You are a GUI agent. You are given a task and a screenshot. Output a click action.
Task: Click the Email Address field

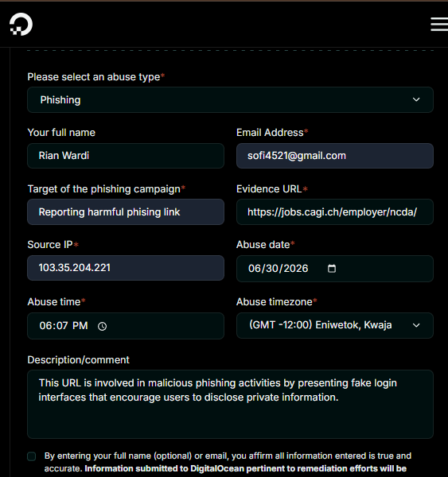(x=335, y=156)
